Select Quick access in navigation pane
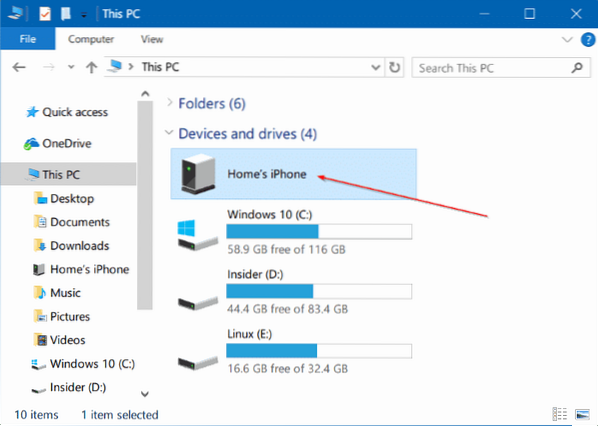Viewport: 598px width, 426px height. coord(75,112)
